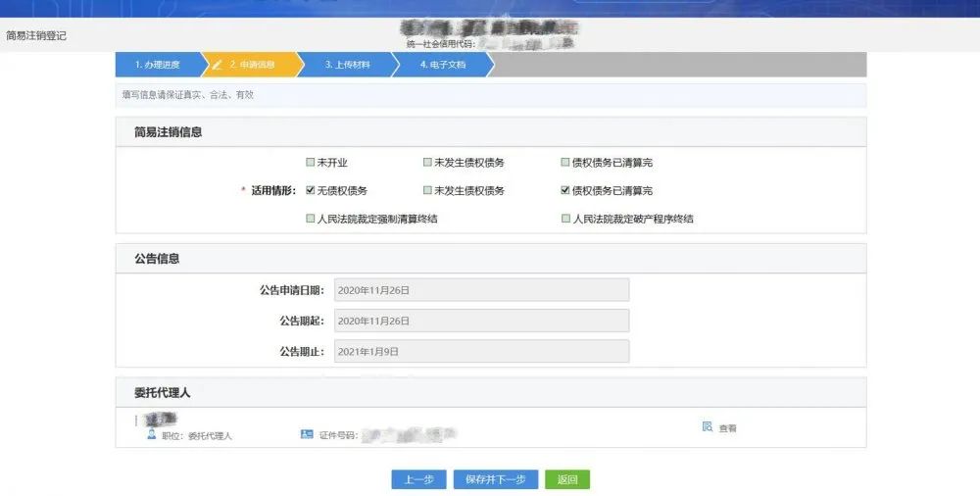The width and height of the screenshot is (980, 496).
Task: Select step 2. 申请信息
Action: (251, 65)
